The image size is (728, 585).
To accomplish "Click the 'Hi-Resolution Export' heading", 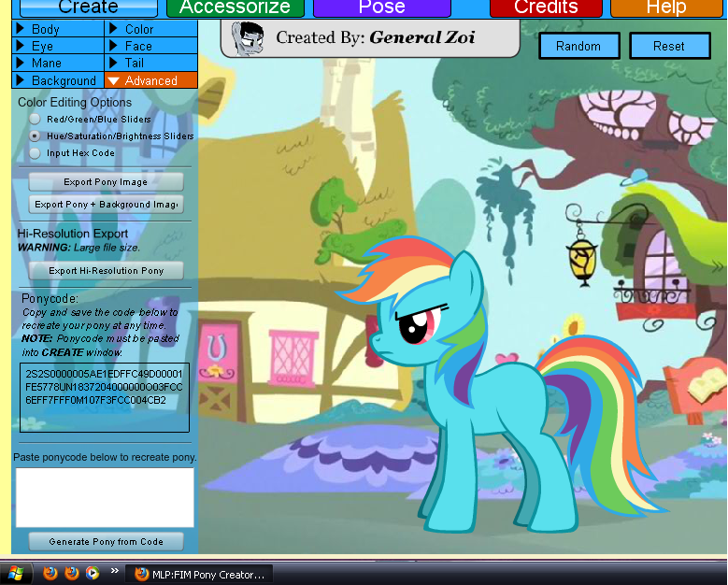I will click(73, 234).
